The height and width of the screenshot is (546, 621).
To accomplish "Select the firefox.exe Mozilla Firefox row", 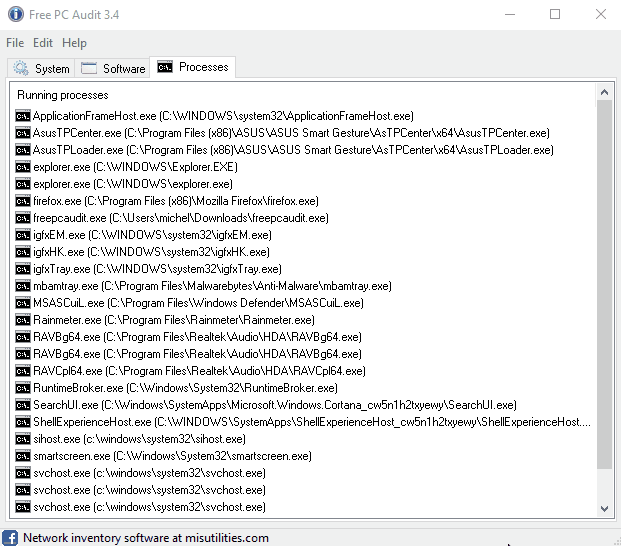I will [x=176, y=201].
